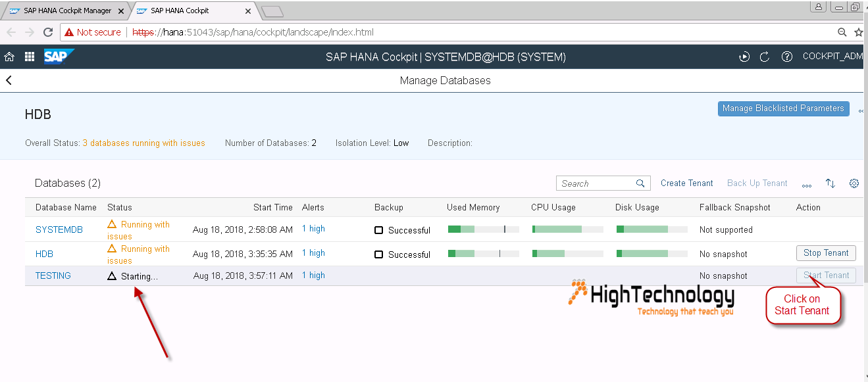Open the SYSTEMDB database link
The height and width of the screenshot is (382, 868).
(x=59, y=229)
